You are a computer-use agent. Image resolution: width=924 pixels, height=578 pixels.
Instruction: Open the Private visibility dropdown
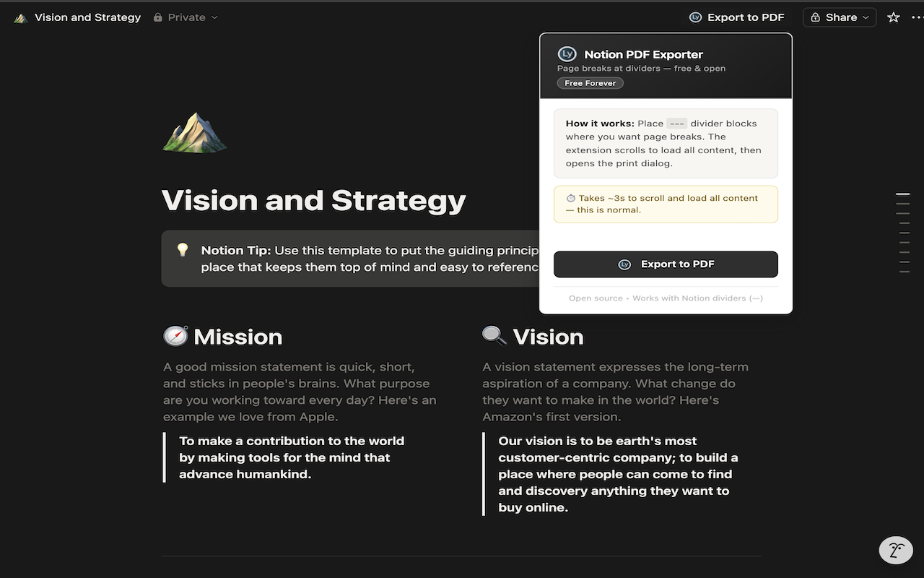(186, 17)
